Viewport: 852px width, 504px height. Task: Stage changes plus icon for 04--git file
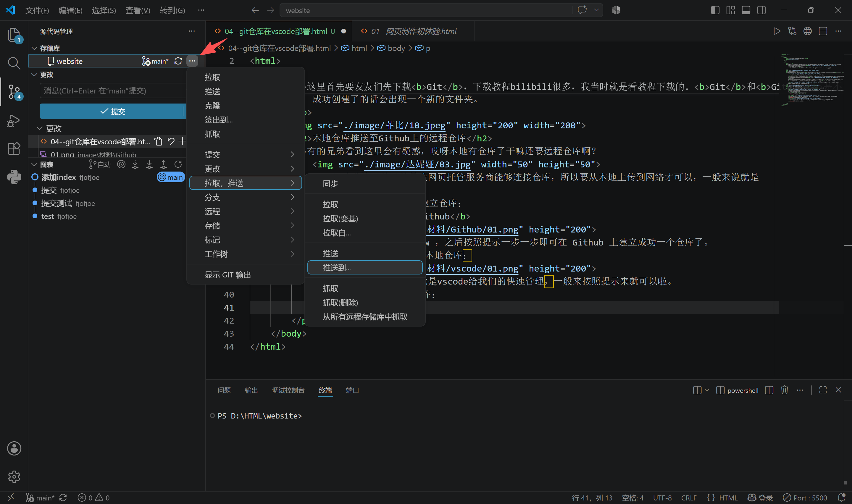click(x=182, y=141)
